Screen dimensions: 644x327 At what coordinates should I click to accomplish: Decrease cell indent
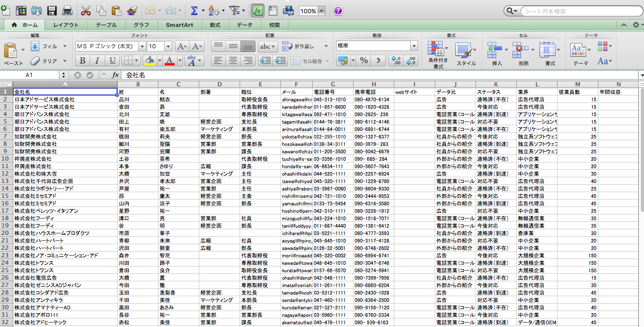[266, 61]
